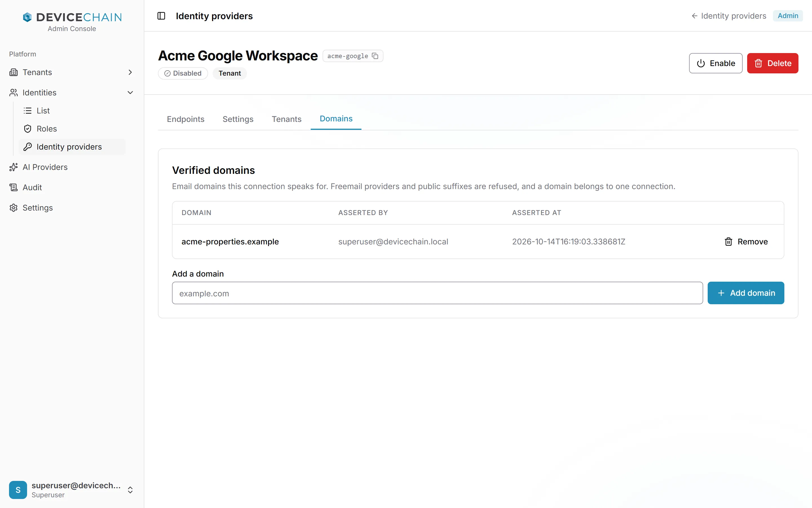Click the back arrow near Identity providers
This screenshot has height=508, width=812.
pyautogui.click(x=694, y=16)
